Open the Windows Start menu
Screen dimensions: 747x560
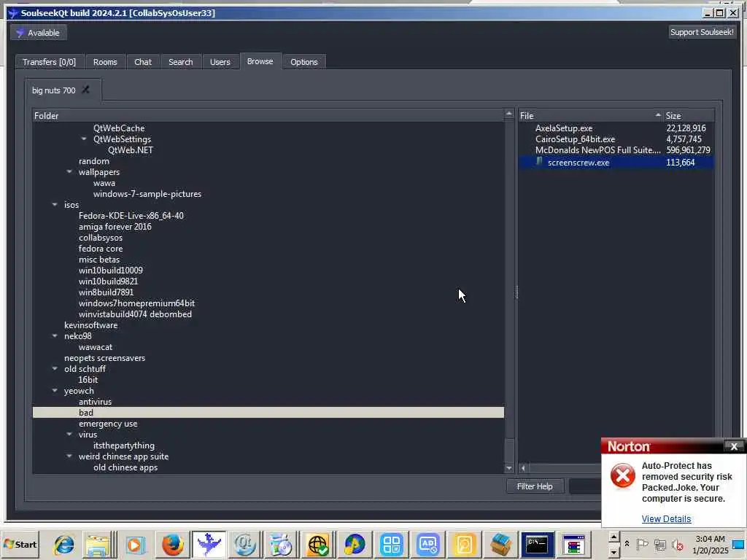[20, 544]
